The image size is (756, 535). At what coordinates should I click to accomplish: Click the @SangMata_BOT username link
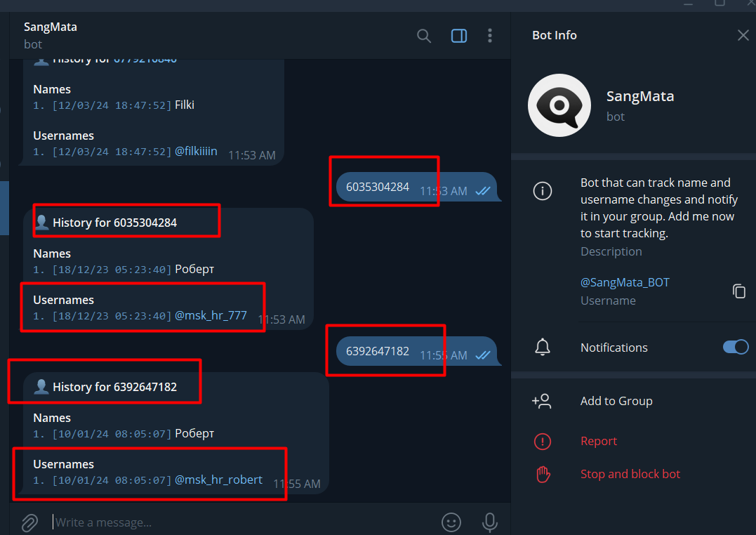(625, 282)
